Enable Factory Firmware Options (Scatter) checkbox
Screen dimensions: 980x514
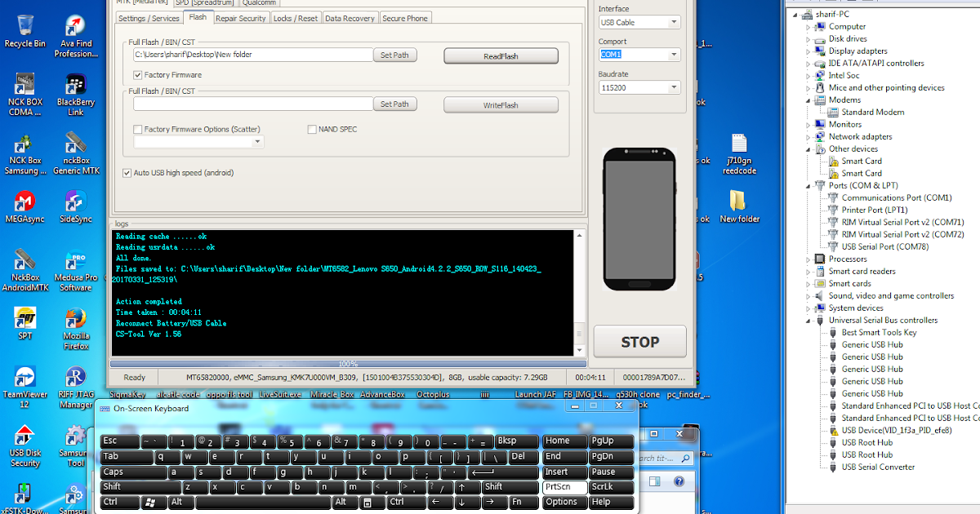click(x=138, y=129)
